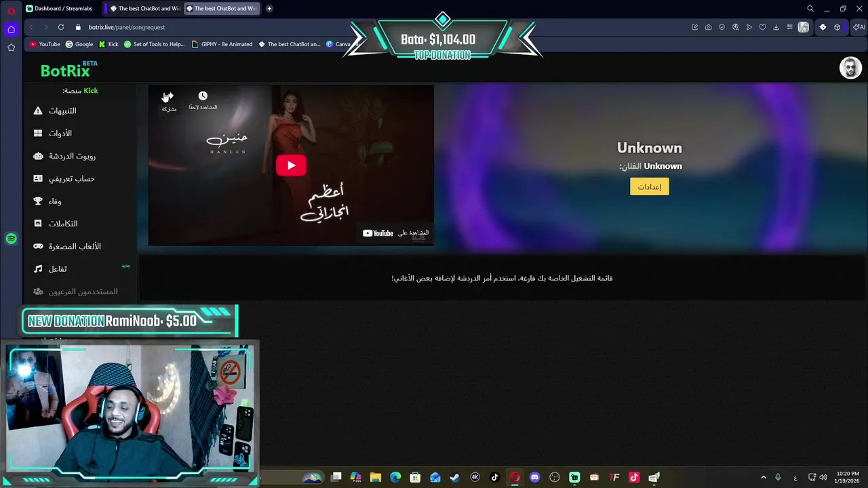This screenshot has width=868, height=488.
Task: Show hidden system tray icons
Action: coord(763,477)
